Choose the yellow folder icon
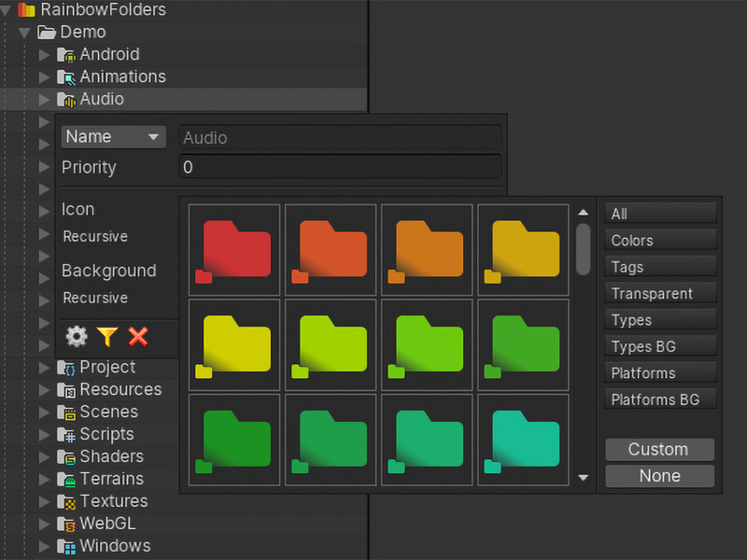This screenshot has height=560, width=747. (234, 344)
